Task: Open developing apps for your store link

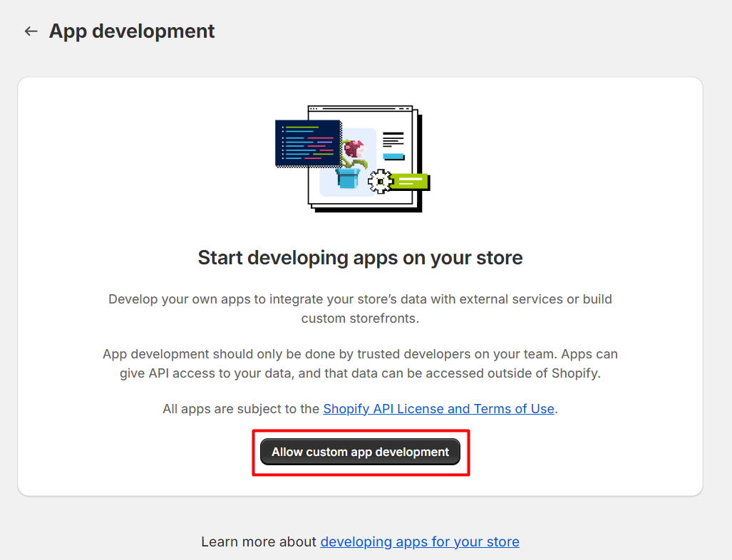Action: click(x=419, y=542)
